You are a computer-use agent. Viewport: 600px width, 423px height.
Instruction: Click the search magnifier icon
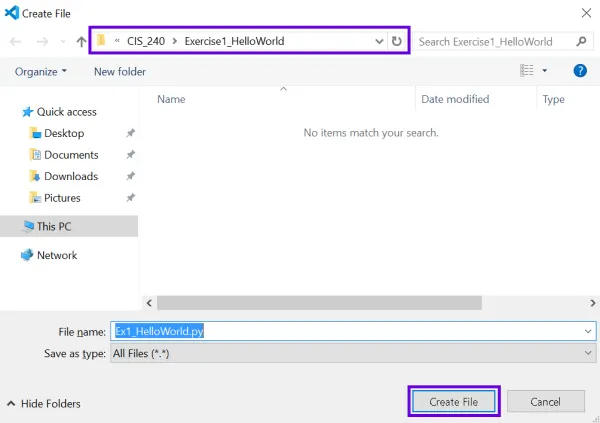(x=581, y=41)
